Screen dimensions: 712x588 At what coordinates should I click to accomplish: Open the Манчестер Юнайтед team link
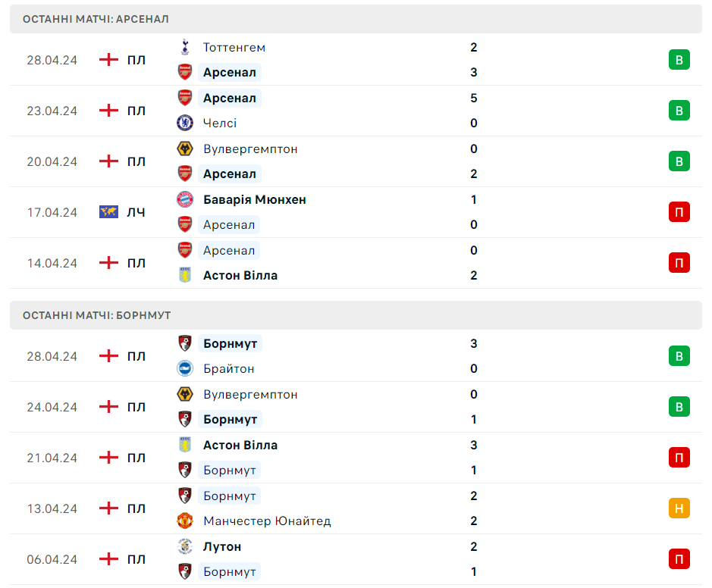(x=267, y=521)
